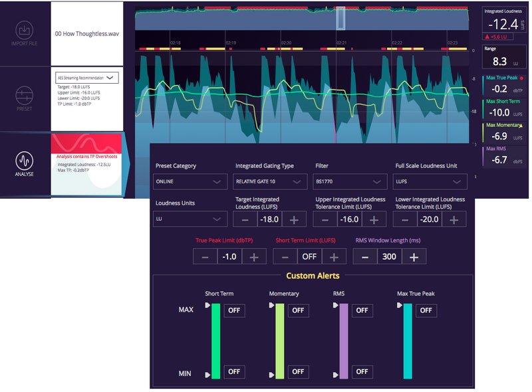Viewport: 532px width, 392px height.
Task: Toggle Max True Peak alert OFF button
Action: pos(426,310)
